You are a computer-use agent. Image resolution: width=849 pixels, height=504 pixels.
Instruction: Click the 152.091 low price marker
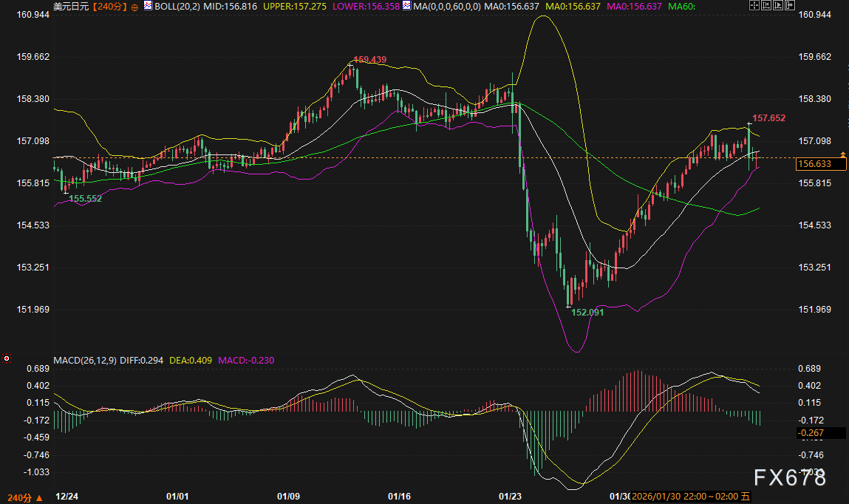pyautogui.click(x=587, y=313)
